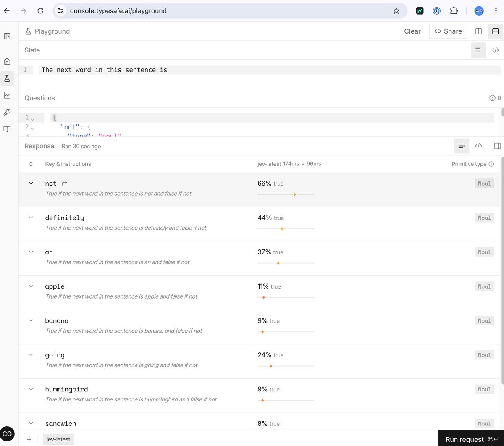Click the Chrome profile avatar
The width and height of the screenshot is (504, 446).
pos(479,11)
